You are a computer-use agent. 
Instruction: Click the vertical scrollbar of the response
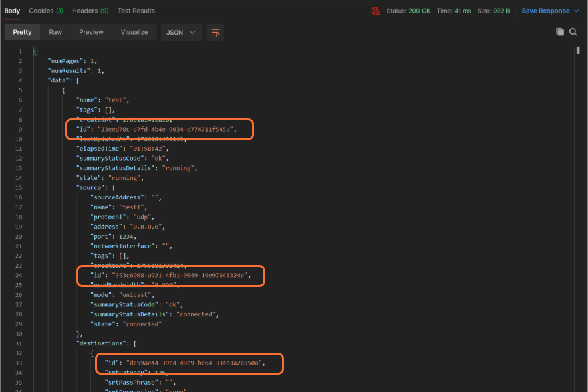(x=578, y=50)
